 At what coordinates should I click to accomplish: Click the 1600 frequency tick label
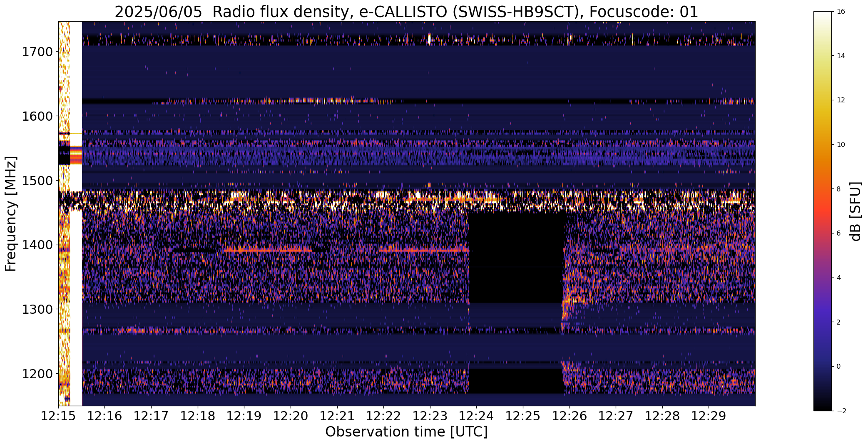pos(37,116)
